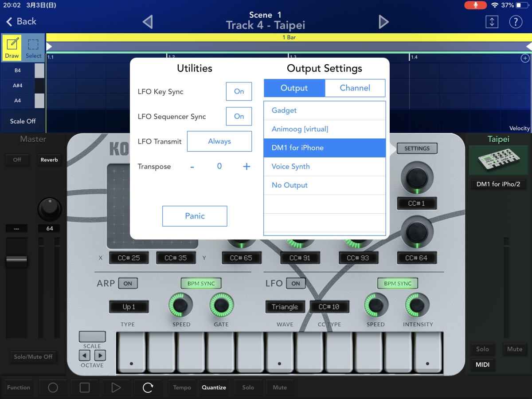Click the add bar plus icon
The height and width of the screenshot is (399, 532).
tap(525, 58)
